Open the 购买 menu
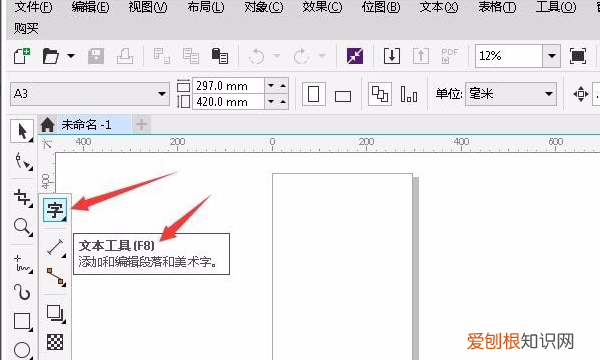The image size is (600, 360). click(x=26, y=28)
